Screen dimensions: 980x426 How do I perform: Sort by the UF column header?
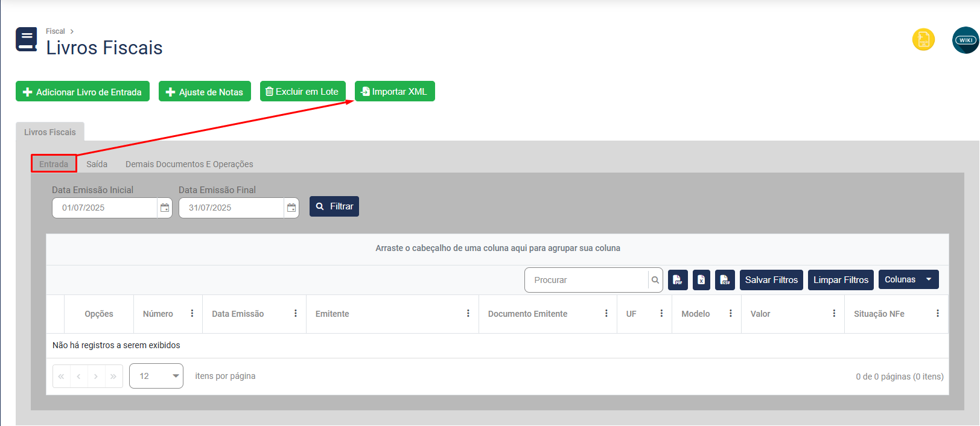coord(631,314)
